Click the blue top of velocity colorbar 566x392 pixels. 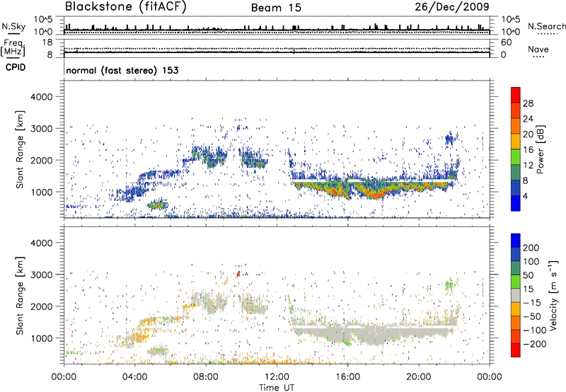click(x=516, y=241)
